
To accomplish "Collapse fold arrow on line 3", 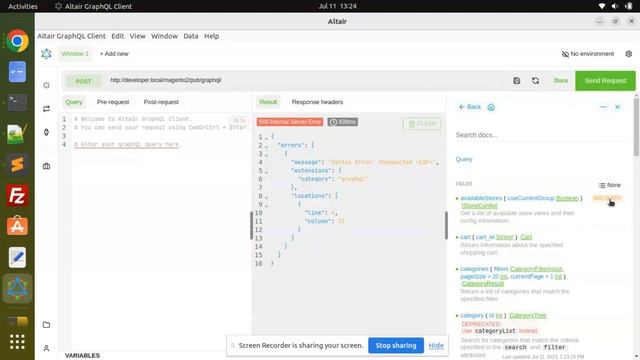I will [x=266, y=155].
